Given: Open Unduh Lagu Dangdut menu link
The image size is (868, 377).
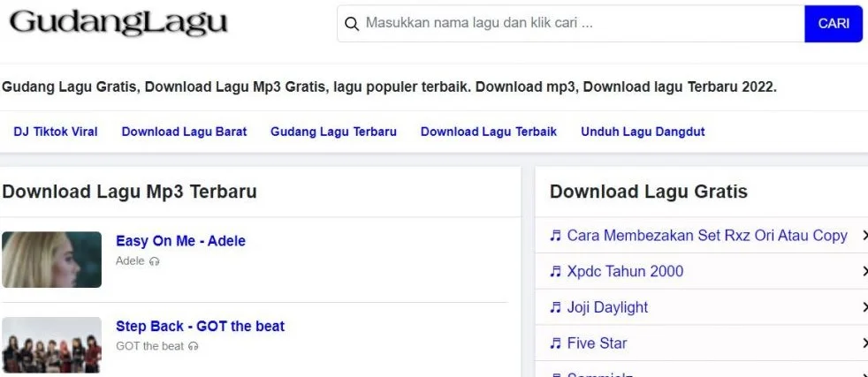Looking at the screenshot, I should click(643, 132).
